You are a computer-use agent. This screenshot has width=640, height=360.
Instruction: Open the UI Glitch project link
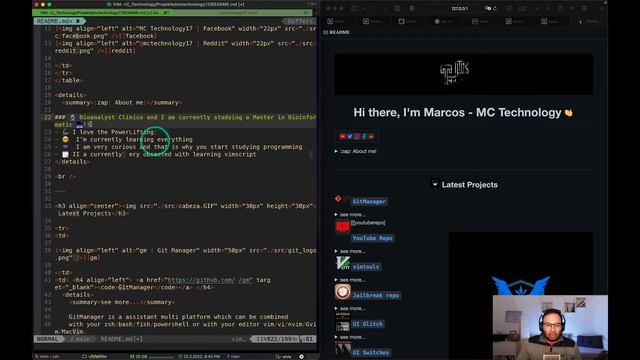pyautogui.click(x=367, y=324)
